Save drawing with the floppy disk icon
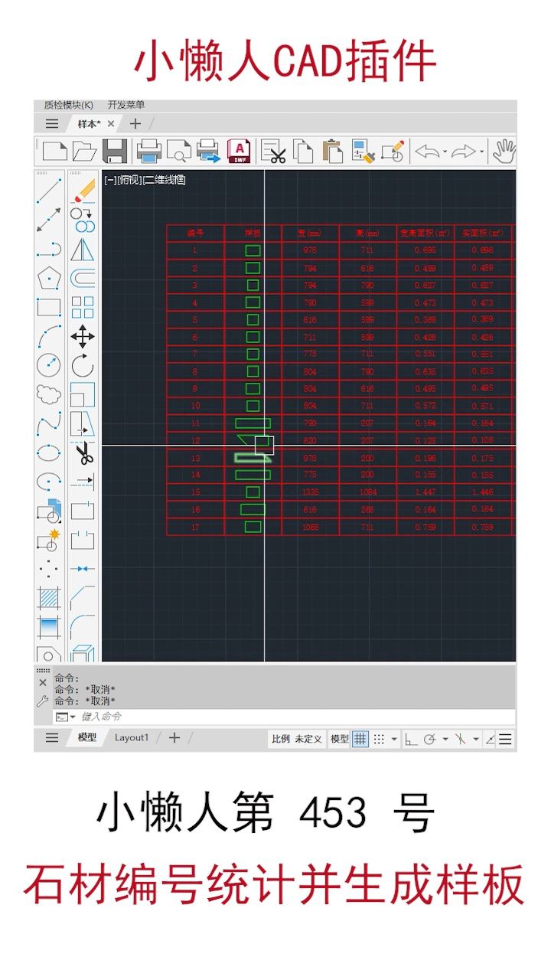The width and height of the screenshot is (551, 980). pyautogui.click(x=115, y=151)
